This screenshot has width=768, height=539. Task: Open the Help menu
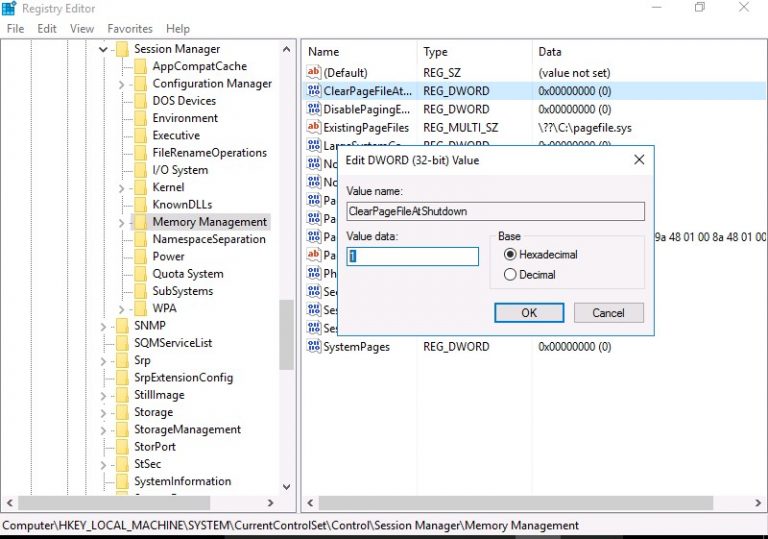pos(178,29)
